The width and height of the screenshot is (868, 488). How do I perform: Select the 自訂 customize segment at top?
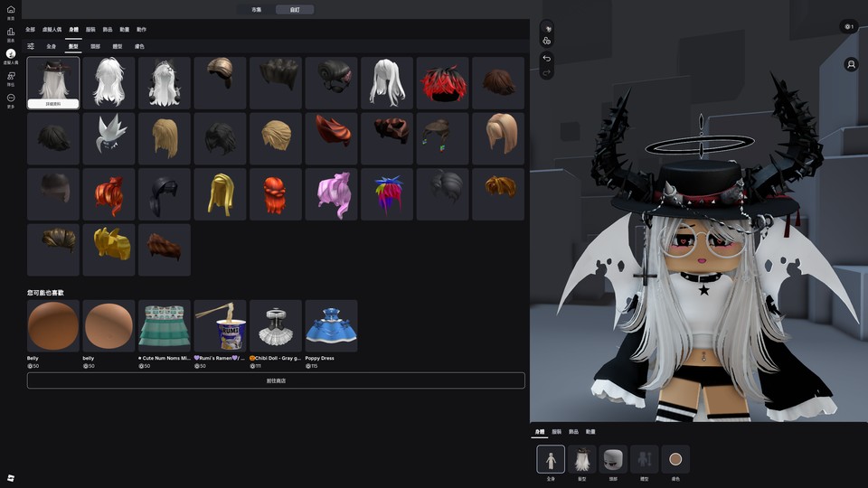295,10
